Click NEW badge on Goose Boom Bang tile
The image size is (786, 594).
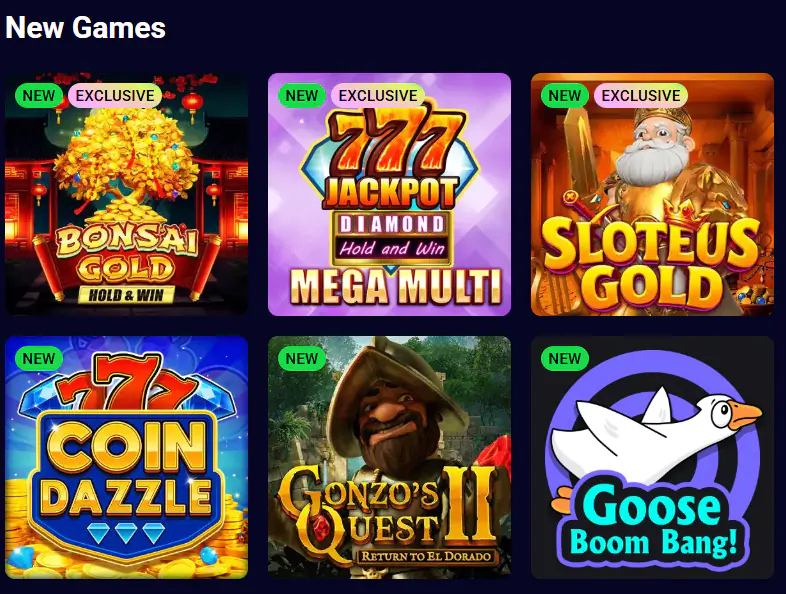[564, 358]
